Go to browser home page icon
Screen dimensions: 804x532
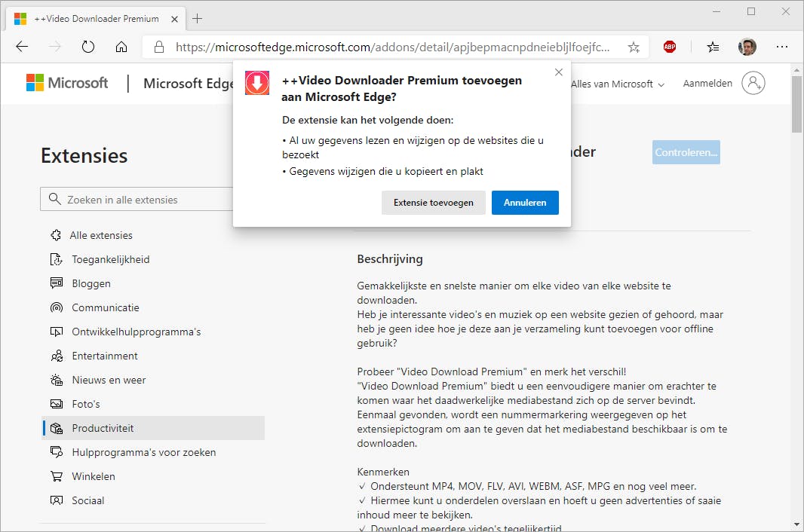coord(121,47)
